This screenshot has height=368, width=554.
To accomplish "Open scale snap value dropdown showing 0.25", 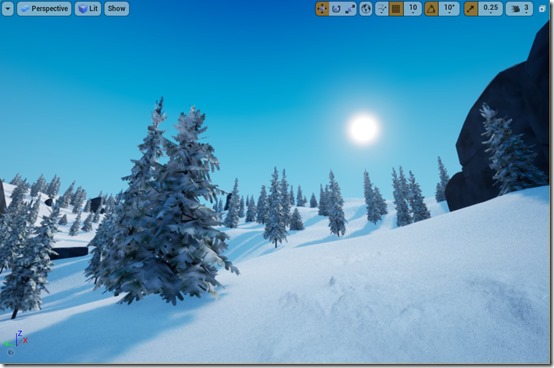I will click(x=490, y=9).
